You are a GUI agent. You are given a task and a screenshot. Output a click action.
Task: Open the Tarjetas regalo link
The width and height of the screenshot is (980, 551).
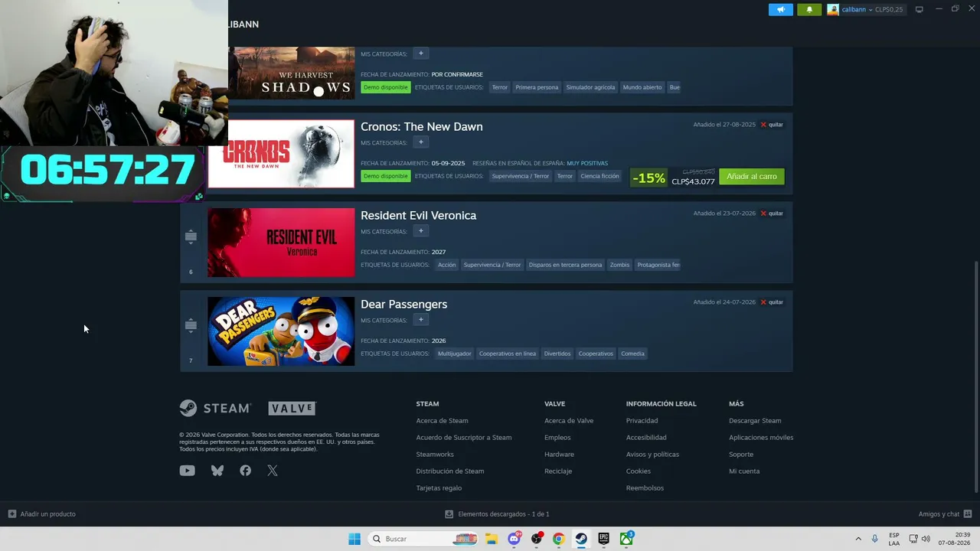[439, 488]
